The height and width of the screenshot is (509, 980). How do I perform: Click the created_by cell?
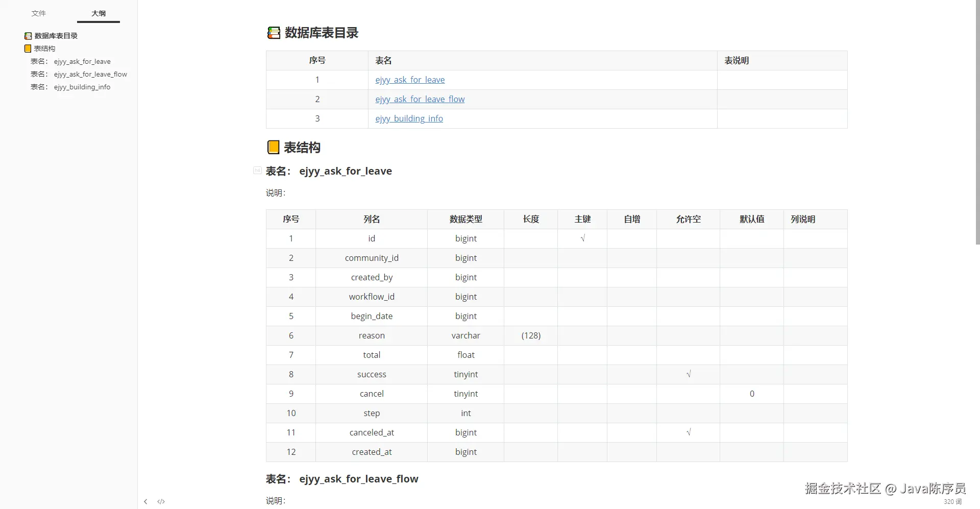tap(372, 278)
